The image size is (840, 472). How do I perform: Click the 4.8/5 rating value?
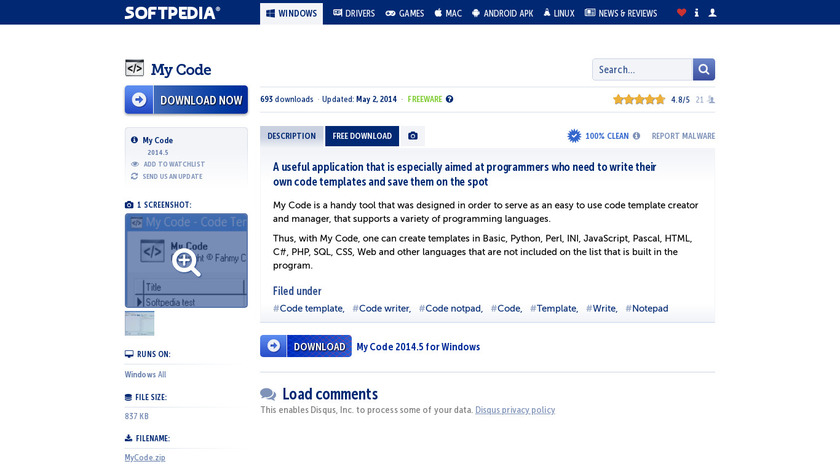(x=680, y=100)
